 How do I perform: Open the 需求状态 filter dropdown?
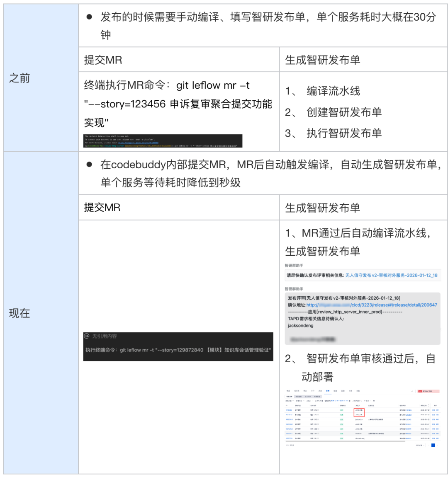299,401
